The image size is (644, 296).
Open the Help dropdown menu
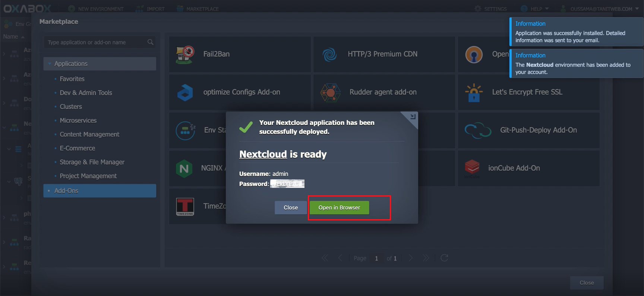535,9
